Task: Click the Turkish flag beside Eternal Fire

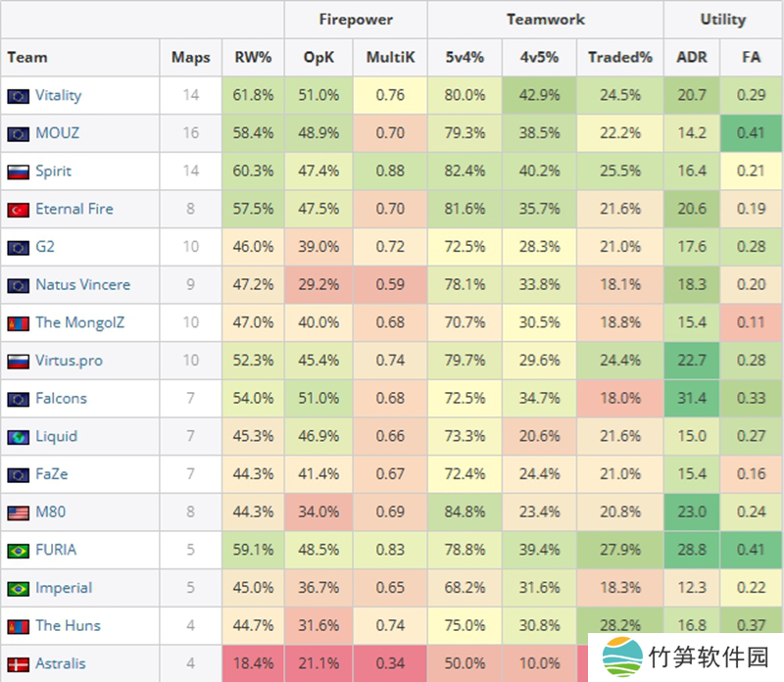Action: coord(18,210)
